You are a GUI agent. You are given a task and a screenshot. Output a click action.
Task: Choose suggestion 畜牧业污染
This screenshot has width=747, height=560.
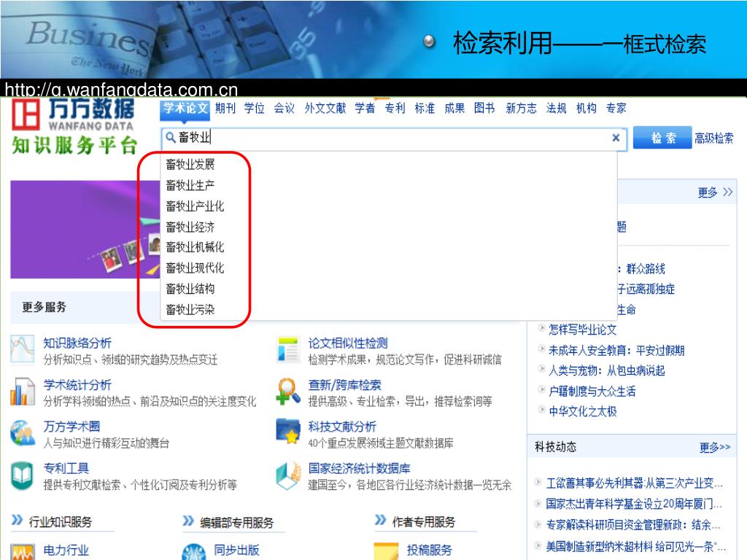pos(190,309)
